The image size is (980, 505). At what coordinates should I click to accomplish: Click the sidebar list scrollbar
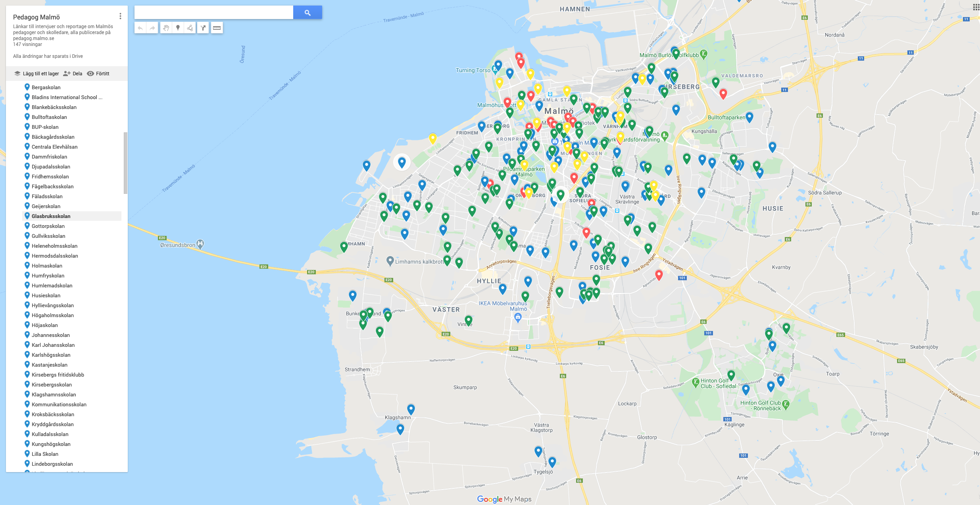click(125, 163)
